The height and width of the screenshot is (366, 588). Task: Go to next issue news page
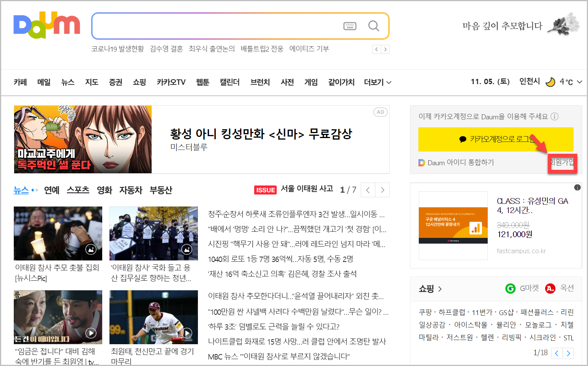point(382,190)
